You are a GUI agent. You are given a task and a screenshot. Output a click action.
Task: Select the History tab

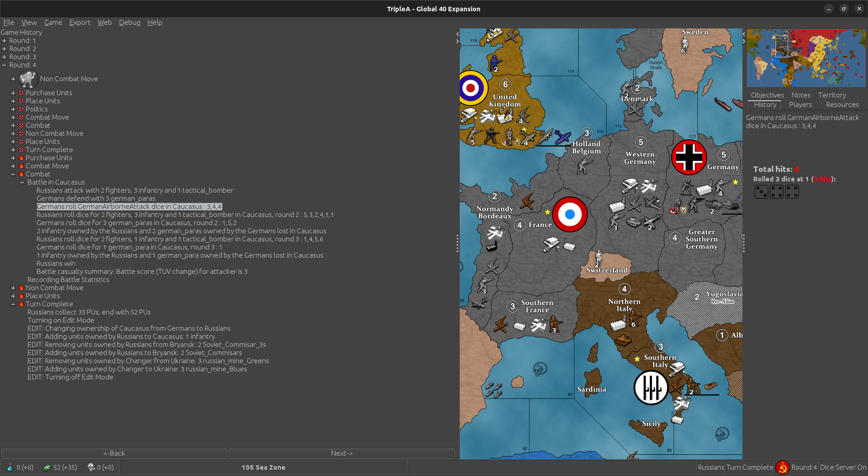click(765, 105)
